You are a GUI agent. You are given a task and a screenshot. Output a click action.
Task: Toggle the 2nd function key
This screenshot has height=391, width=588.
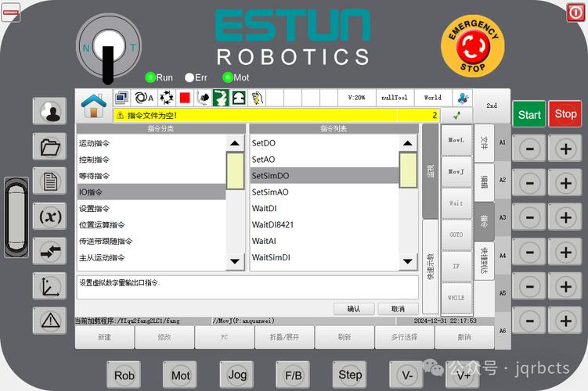(x=491, y=106)
